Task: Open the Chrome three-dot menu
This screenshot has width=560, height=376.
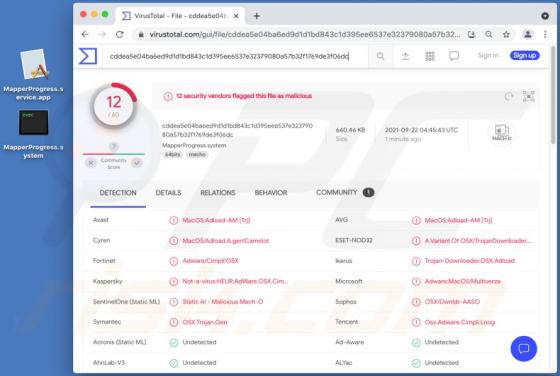Action: pyautogui.click(x=545, y=34)
